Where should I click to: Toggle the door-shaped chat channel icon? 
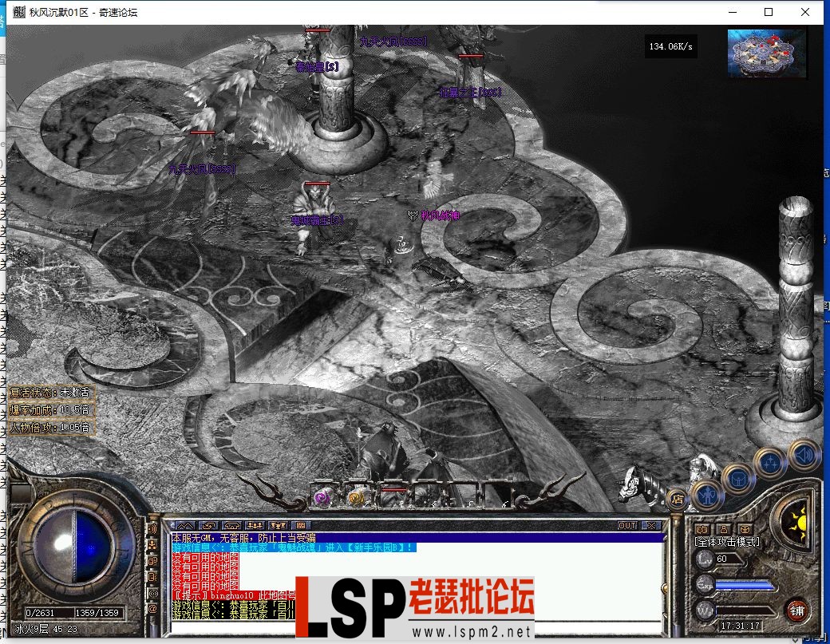click(x=152, y=577)
